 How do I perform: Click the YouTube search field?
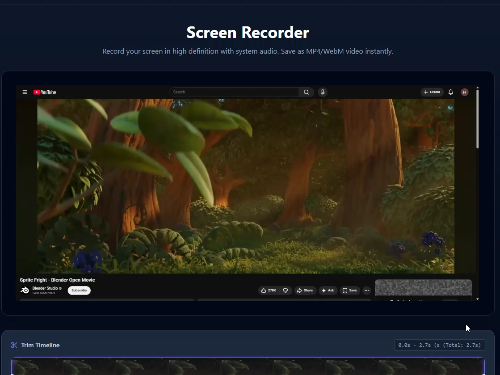click(x=234, y=92)
